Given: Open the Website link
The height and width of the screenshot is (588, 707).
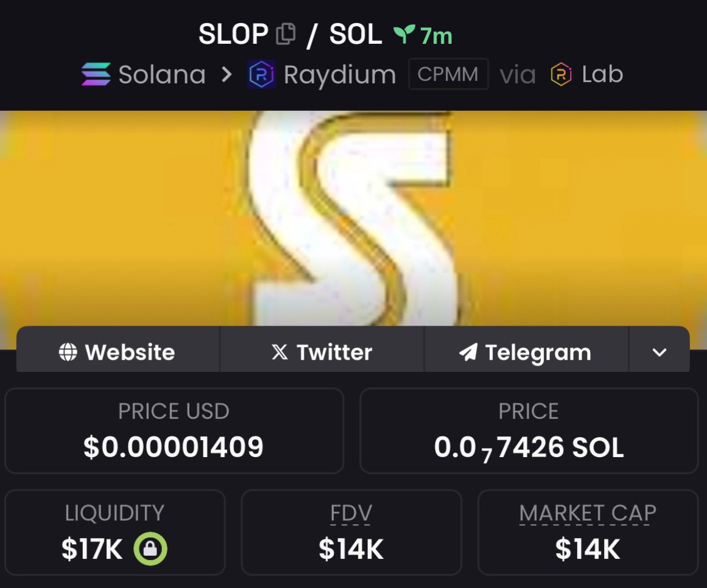Looking at the screenshot, I should [x=118, y=349].
